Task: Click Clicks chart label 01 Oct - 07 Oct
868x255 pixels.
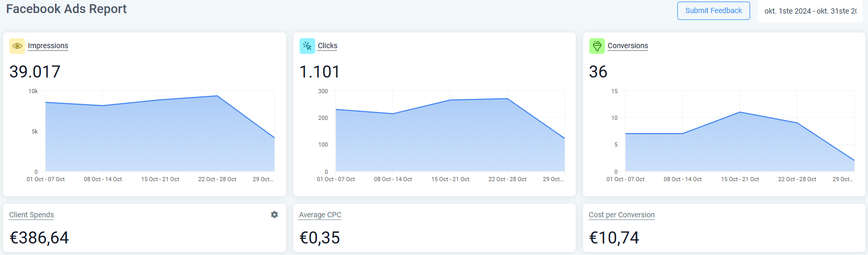Action: [x=336, y=179]
